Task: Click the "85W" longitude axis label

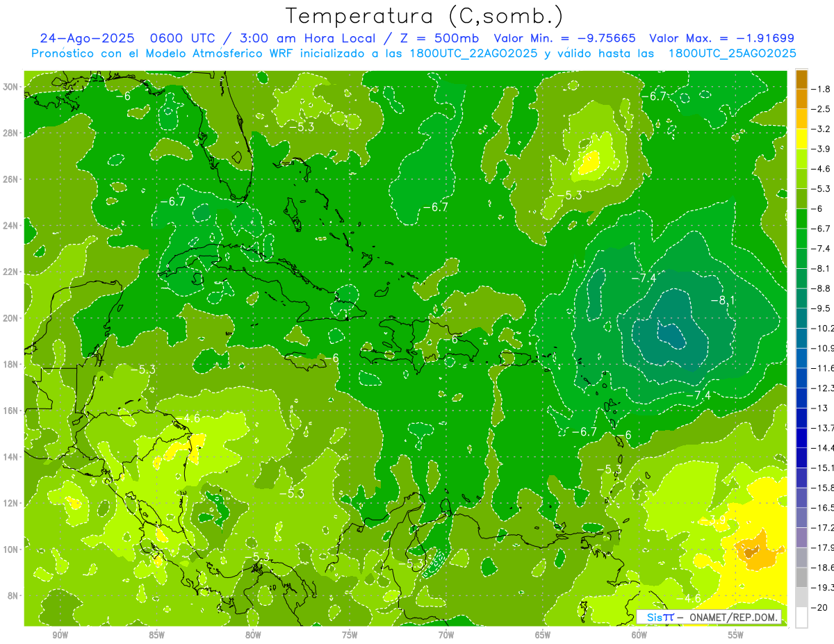Action: pos(157,635)
